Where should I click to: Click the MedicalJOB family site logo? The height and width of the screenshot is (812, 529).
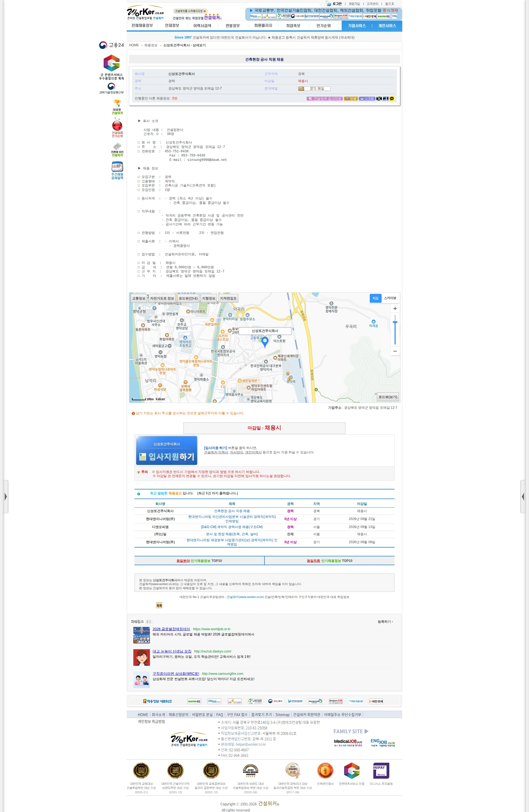348,743
